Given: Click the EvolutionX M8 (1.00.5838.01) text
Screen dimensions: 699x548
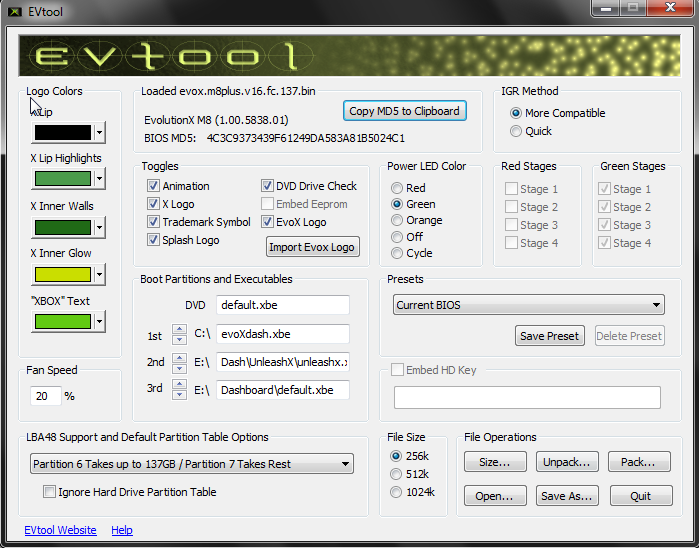Looking at the screenshot, I should pos(216,120).
